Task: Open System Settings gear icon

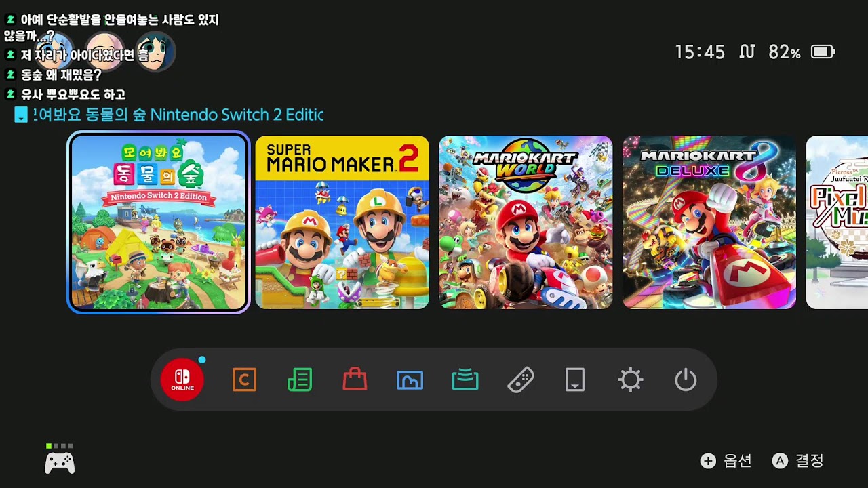Action: tap(631, 380)
